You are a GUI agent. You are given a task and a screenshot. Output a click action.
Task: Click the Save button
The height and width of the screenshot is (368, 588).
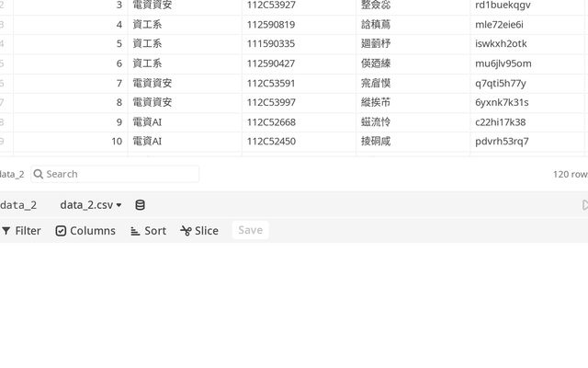[250, 230]
